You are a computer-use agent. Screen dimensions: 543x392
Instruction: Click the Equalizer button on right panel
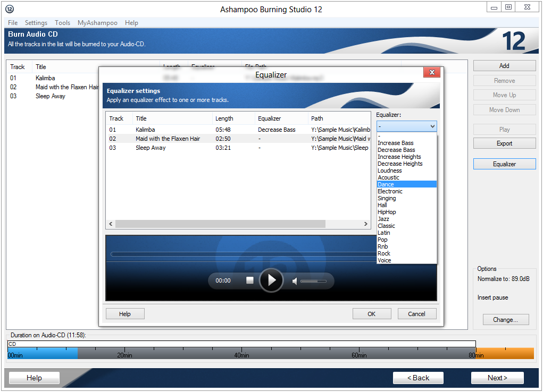point(504,164)
